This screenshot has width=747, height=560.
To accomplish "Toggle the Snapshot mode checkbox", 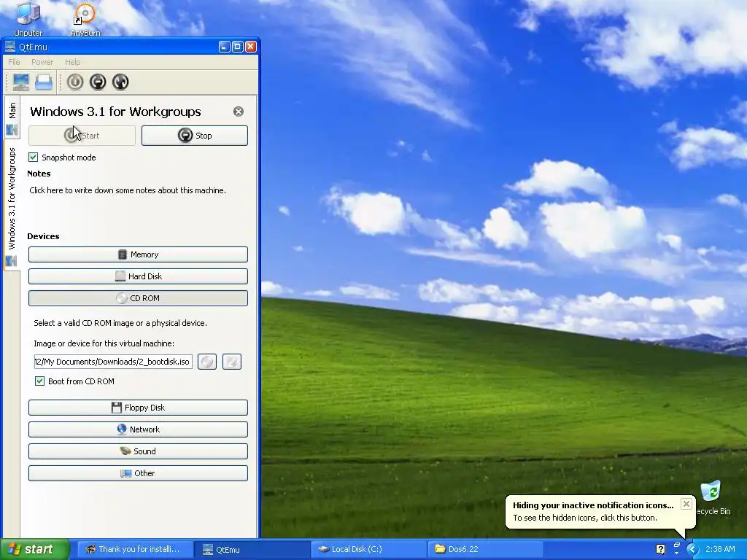I will click(x=34, y=157).
